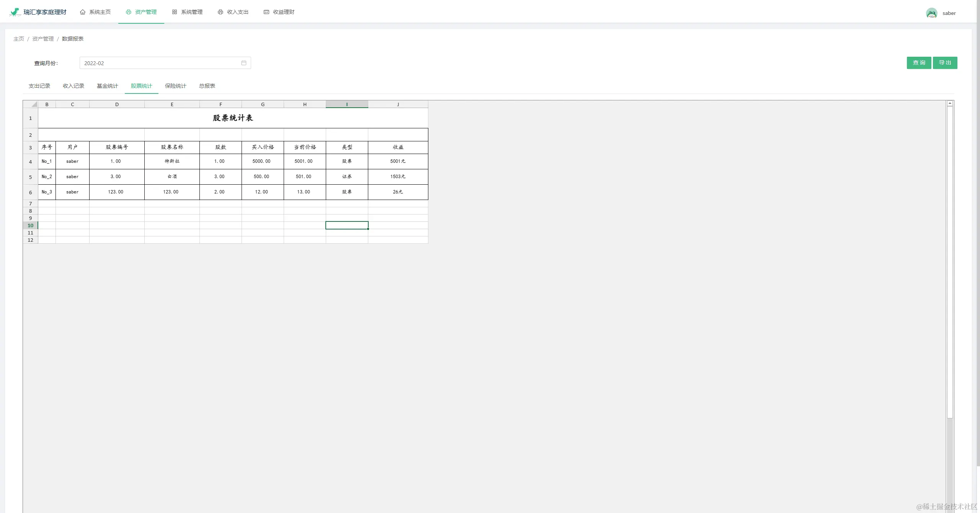The height and width of the screenshot is (513, 980).
Task: Click calendar icon in month field
Action: click(244, 63)
